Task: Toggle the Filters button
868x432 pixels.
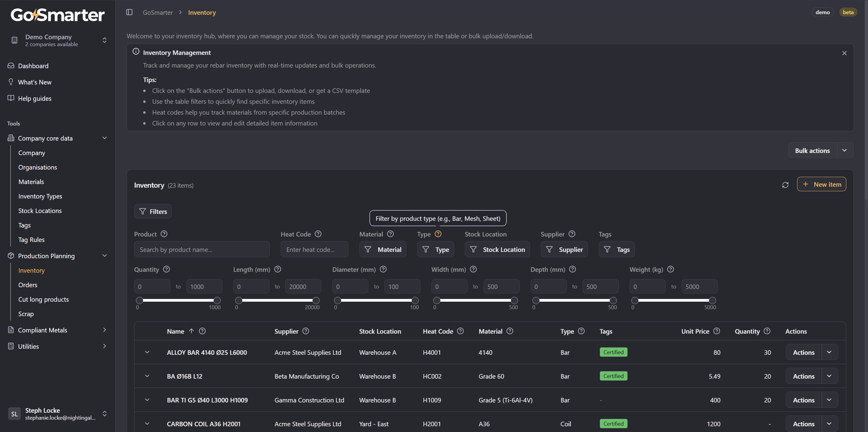Action: 153,211
